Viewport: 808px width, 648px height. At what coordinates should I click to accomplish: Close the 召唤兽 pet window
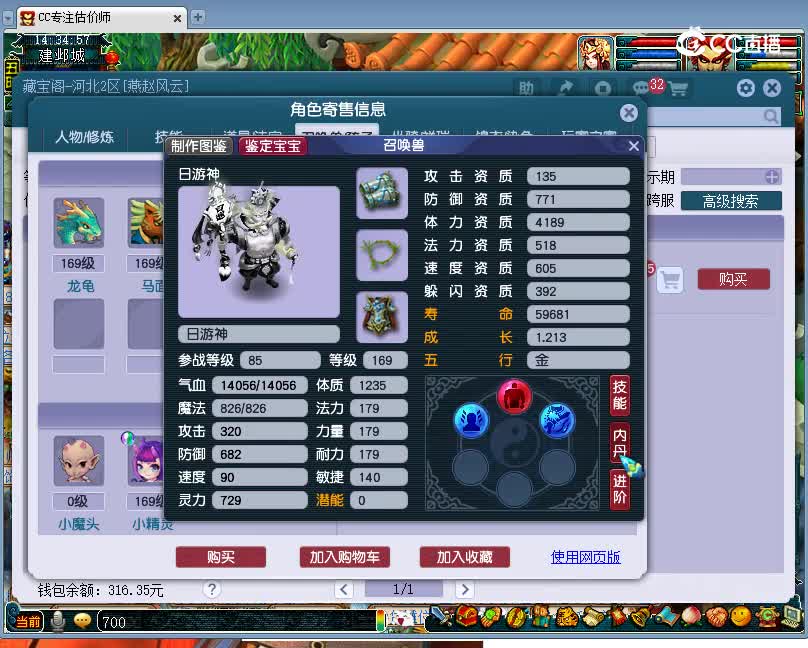pos(634,146)
